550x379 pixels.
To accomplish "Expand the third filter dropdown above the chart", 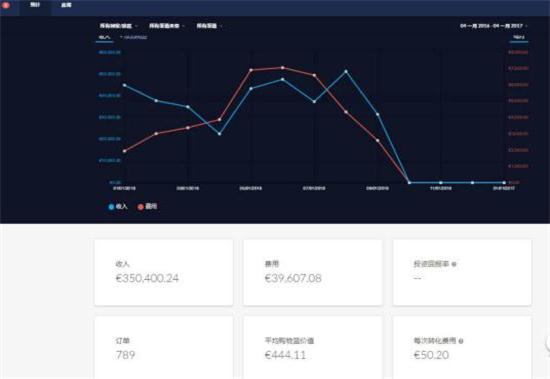I will (209, 26).
